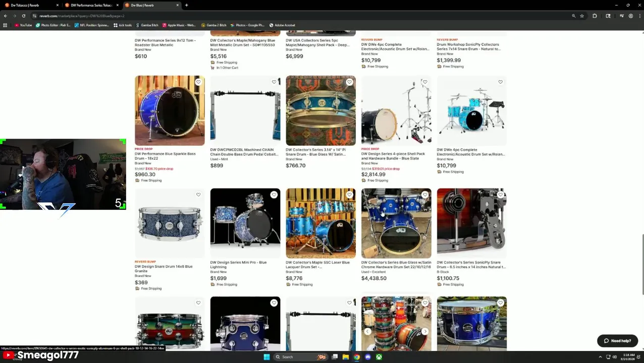Screen dimensions: 644x363
Task: Heart the DW SonicPly Snare Drum $1,100.75 listing
Action: [x=500, y=195]
